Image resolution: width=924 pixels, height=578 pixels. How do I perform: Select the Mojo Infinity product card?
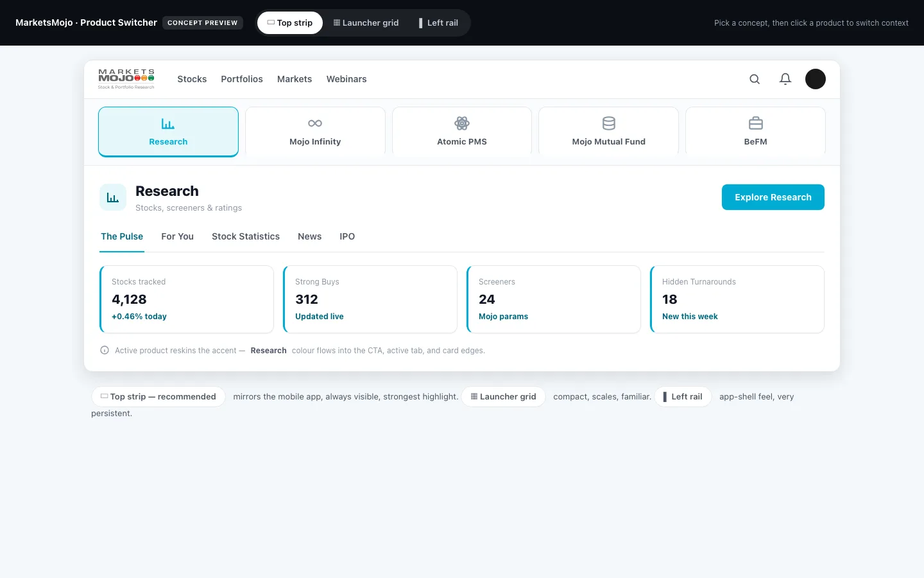315,132
